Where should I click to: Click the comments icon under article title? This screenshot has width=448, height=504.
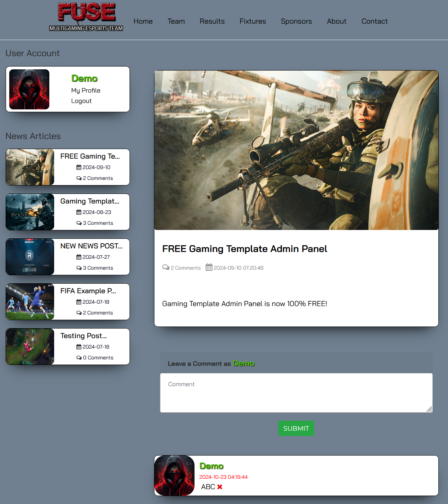click(166, 267)
